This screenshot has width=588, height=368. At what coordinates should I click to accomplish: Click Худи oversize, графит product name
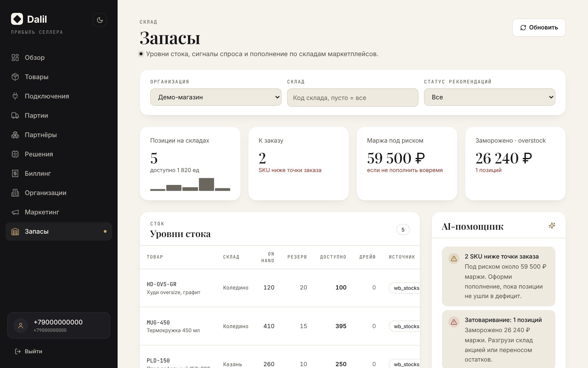173,293
